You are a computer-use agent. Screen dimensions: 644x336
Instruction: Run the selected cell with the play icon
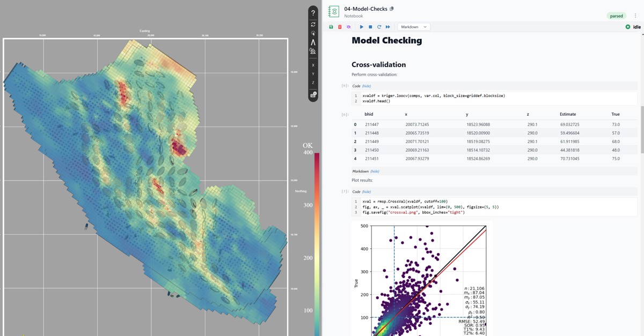(x=361, y=26)
